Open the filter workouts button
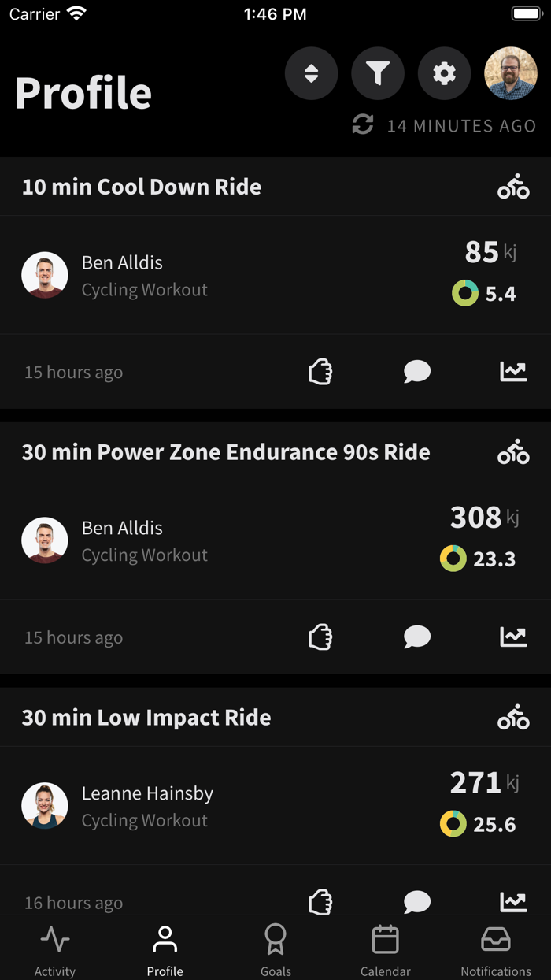Viewport: 551px width, 980px height. point(378,74)
